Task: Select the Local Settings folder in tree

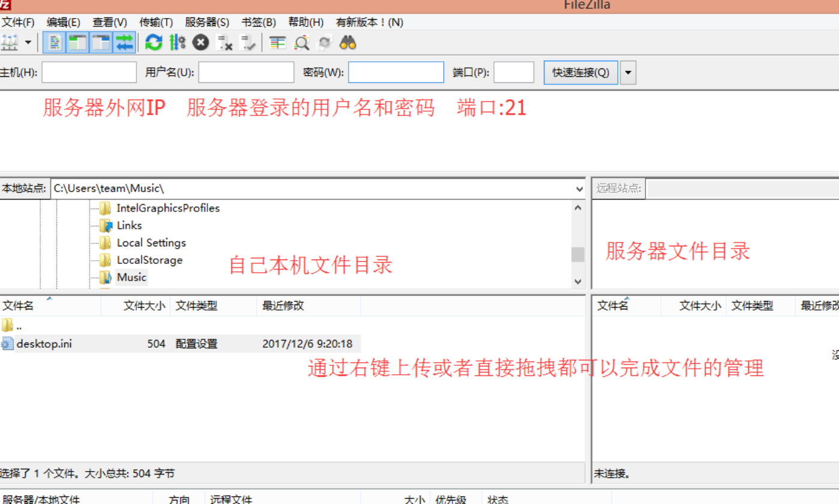Action: point(151,243)
